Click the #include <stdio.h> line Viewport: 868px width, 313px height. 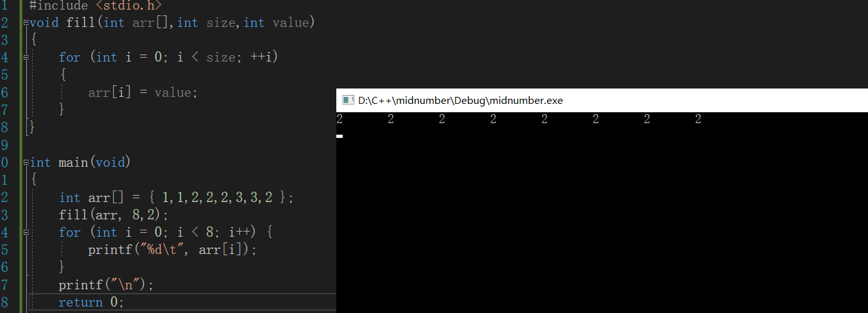tap(95, 6)
